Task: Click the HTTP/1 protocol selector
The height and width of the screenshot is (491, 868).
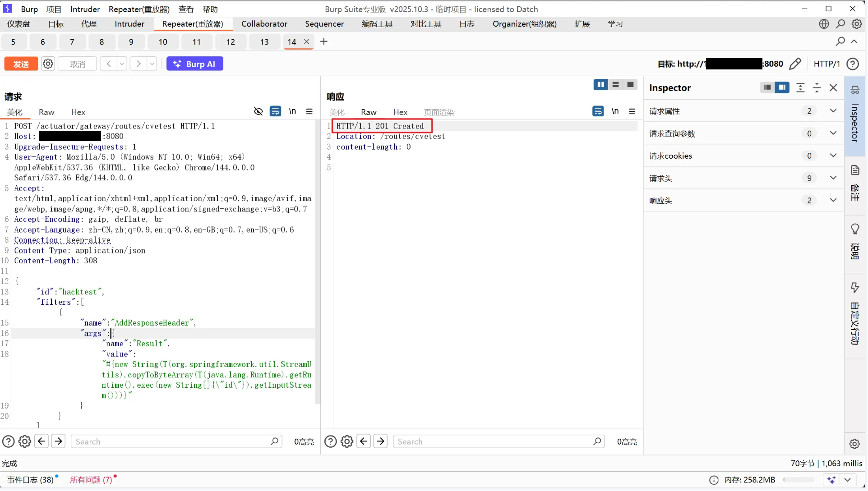Action: pos(826,64)
